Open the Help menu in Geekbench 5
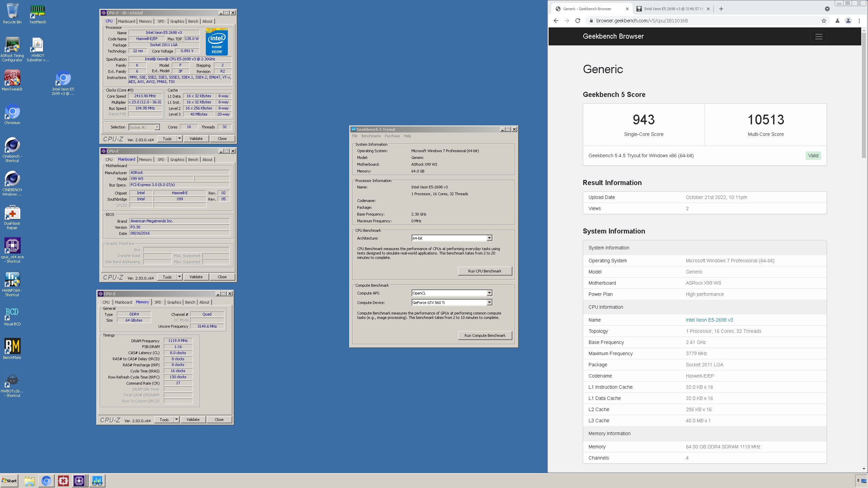This screenshot has height=488, width=868. (407, 136)
